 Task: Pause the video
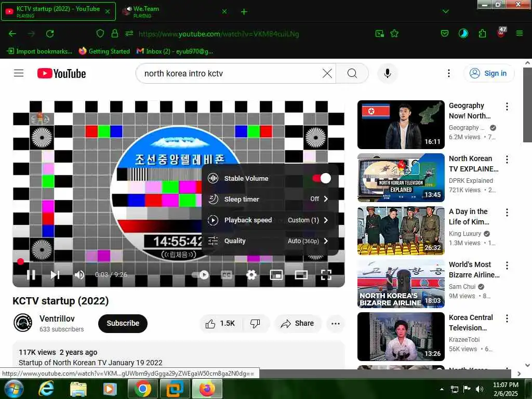point(31,275)
